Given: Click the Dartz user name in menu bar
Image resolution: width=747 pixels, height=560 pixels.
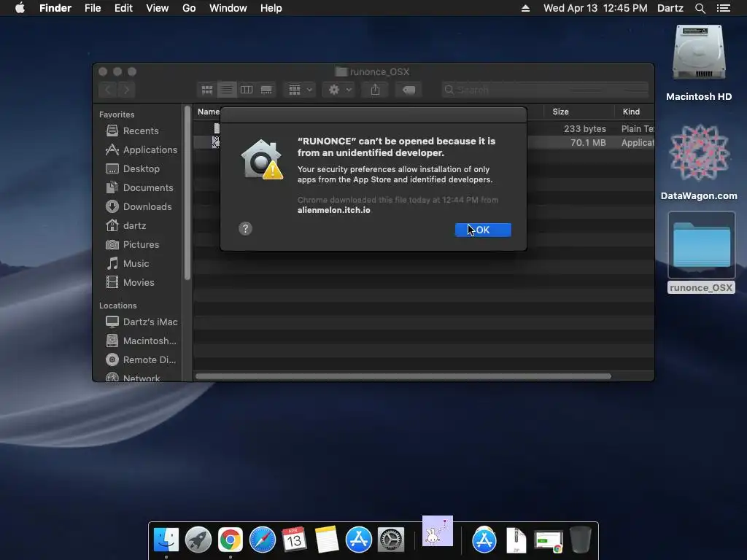Looking at the screenshot, I should pos(670,8).
